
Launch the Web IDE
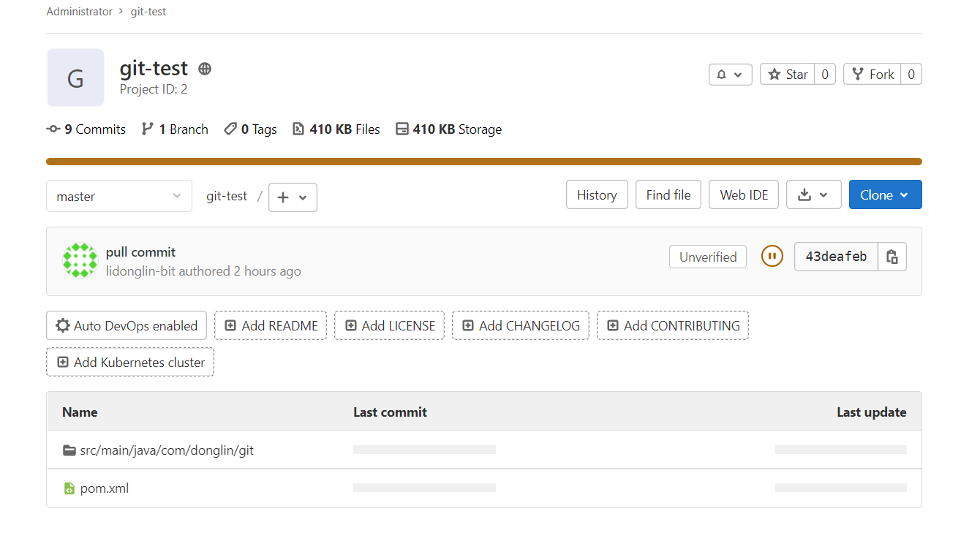point(744,195)
